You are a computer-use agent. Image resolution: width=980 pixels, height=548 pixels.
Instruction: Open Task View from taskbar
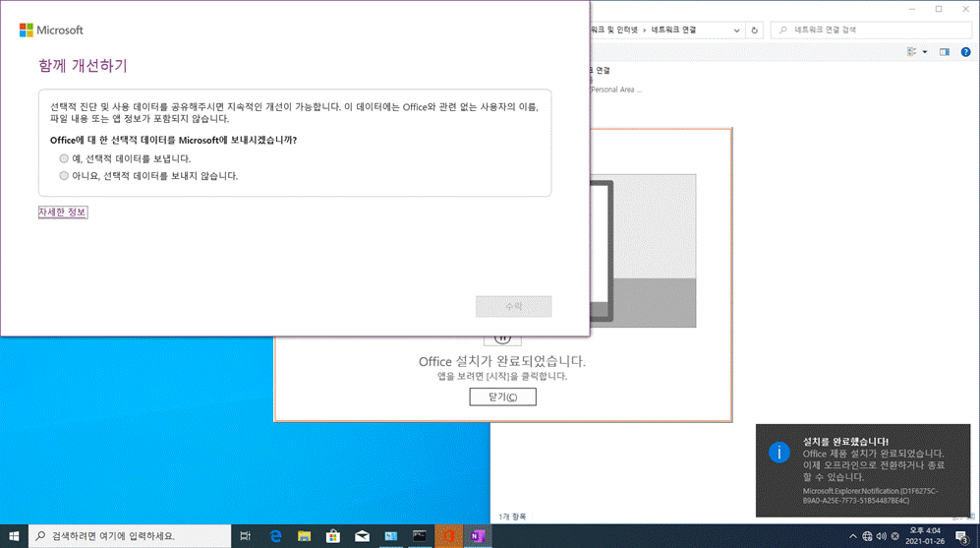point(245,536)
